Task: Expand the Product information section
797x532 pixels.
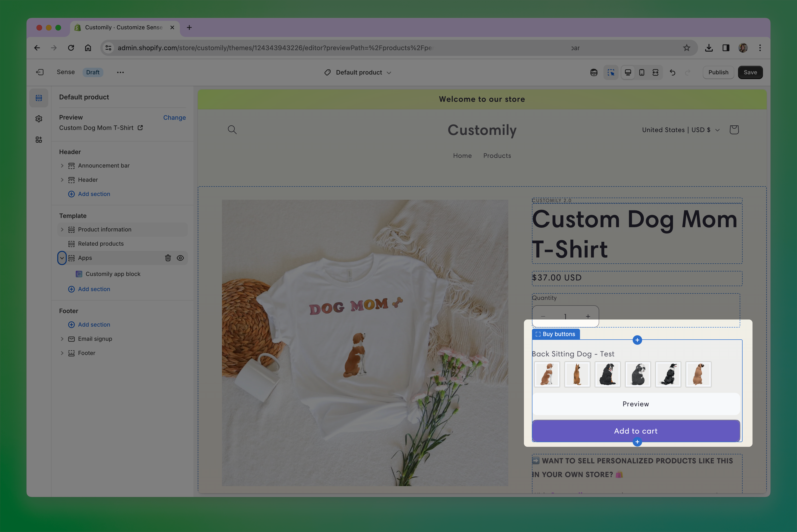Action: pos(62,229)
